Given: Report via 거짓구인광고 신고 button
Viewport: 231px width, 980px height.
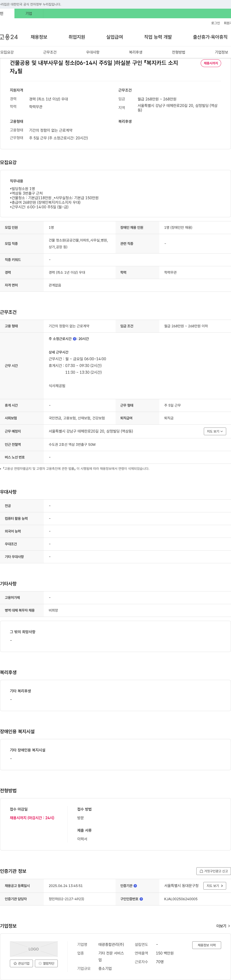Looking at the screenshot, I should (213, 871).
